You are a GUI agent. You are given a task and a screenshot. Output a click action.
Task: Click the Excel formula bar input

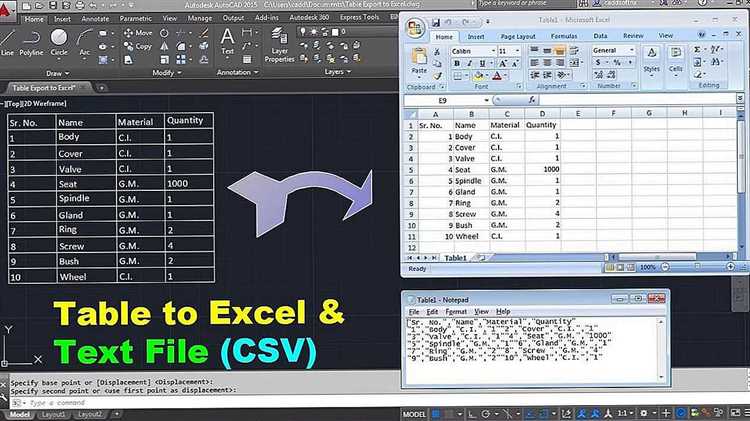(636, 100)
